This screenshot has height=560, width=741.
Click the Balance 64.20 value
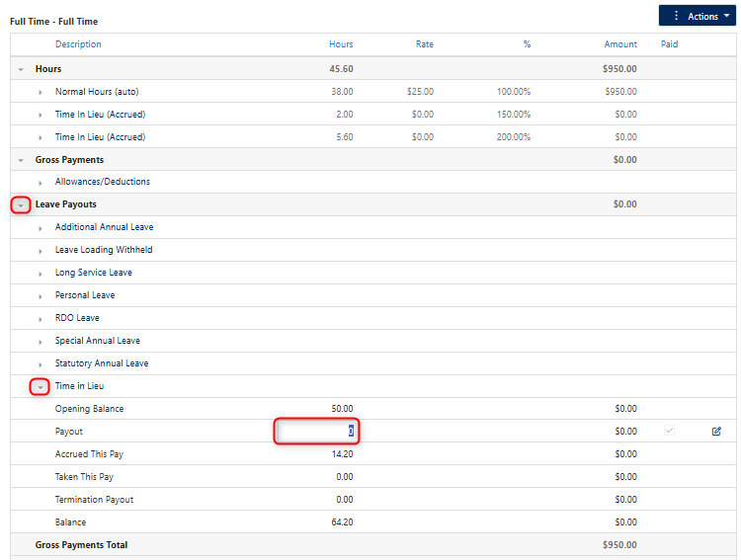[x=342, y=521]
